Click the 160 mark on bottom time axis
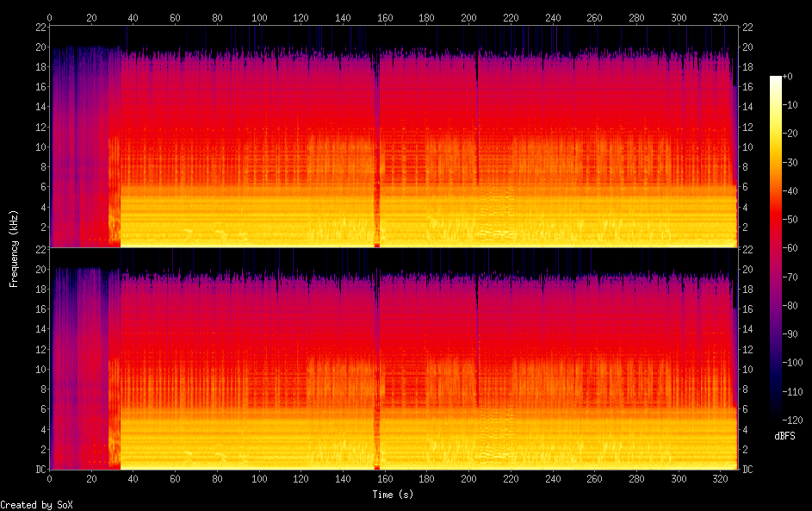Image resolution: width=812 pixels, height=511 pixels. (385, 478)
